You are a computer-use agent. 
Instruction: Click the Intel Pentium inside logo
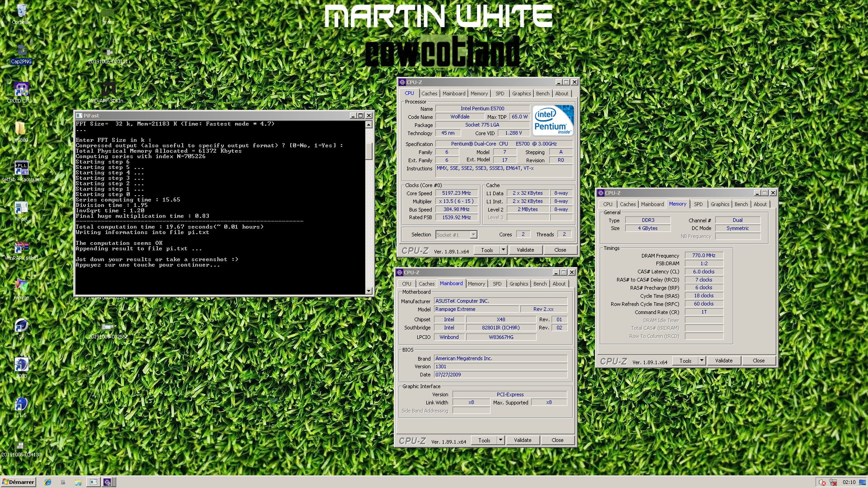point(553,121)
